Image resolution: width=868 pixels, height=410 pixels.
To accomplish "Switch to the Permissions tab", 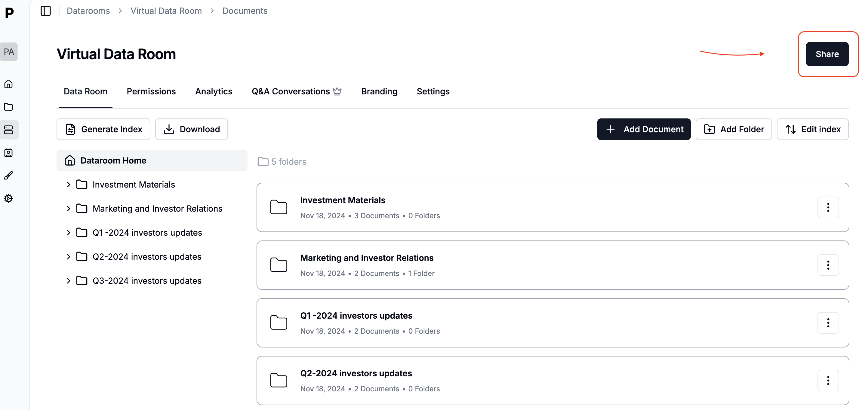I will pyautogui.click(x=151, y=91).
